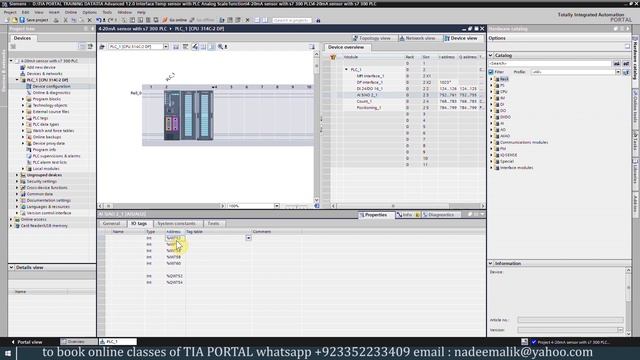Screen dimensions: 640x360
Task: Click the Device configuration icon in the project tree
Action: click(x=29, y=86)
